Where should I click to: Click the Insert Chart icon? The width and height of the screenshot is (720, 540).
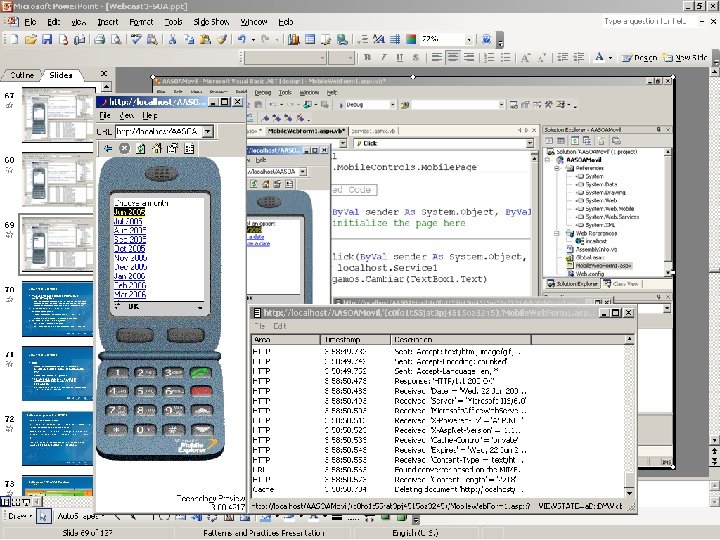[x=294, y=39]
